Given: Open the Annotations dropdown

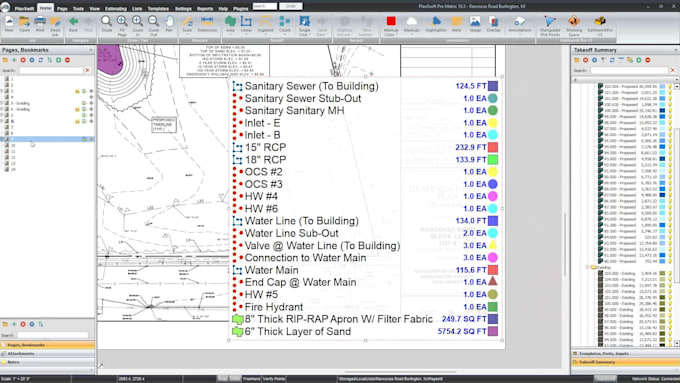Looking at the screenshot, I should (x=520, y=34).
